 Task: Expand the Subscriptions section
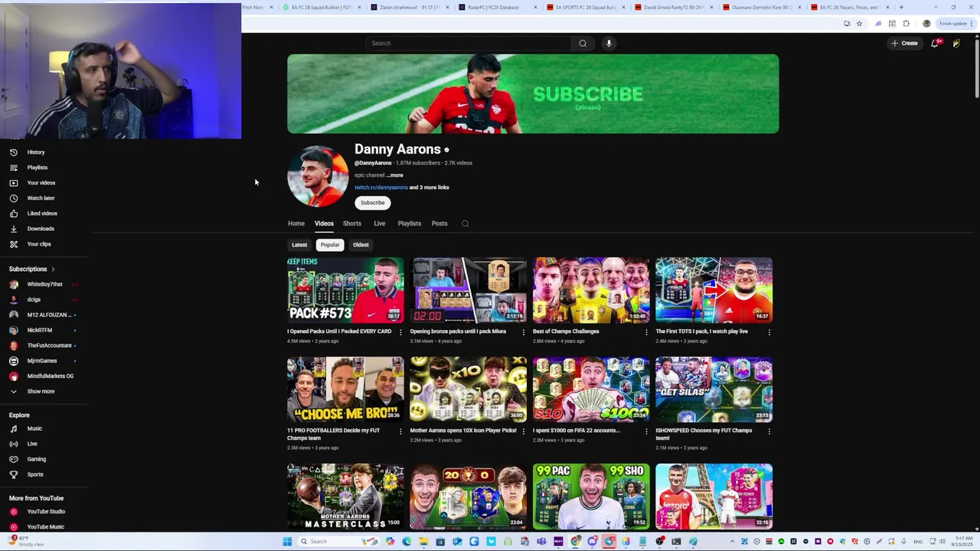point(31,269)
